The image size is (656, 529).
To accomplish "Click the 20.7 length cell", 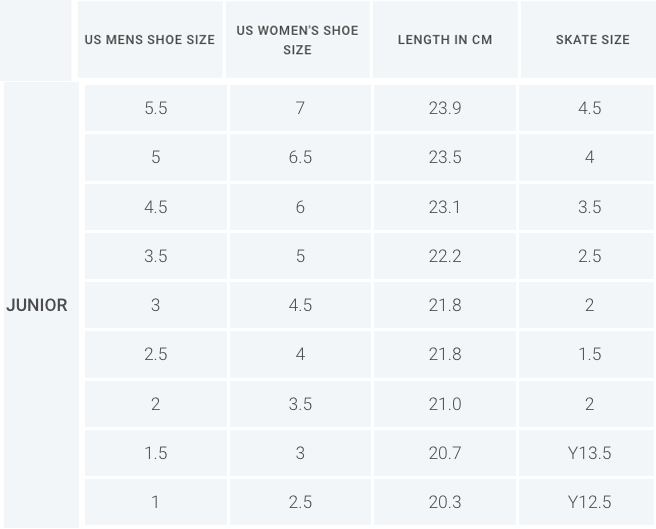I will (445, 453).
